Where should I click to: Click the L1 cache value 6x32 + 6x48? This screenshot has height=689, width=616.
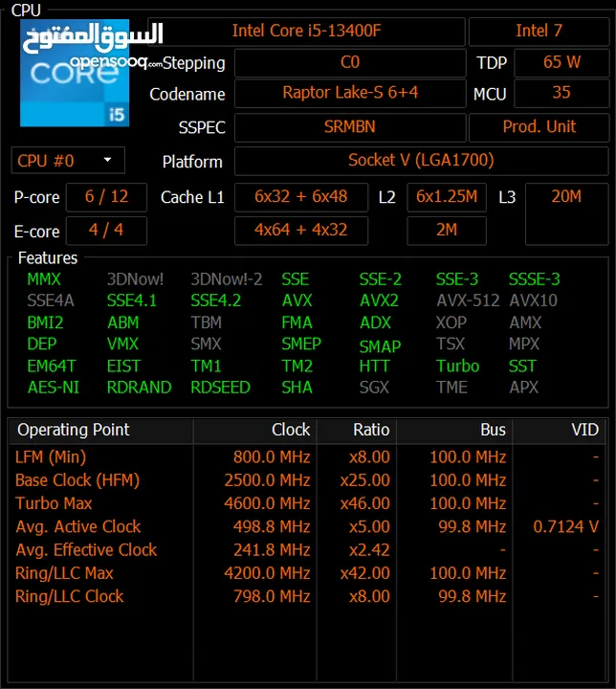coord(301,197)
